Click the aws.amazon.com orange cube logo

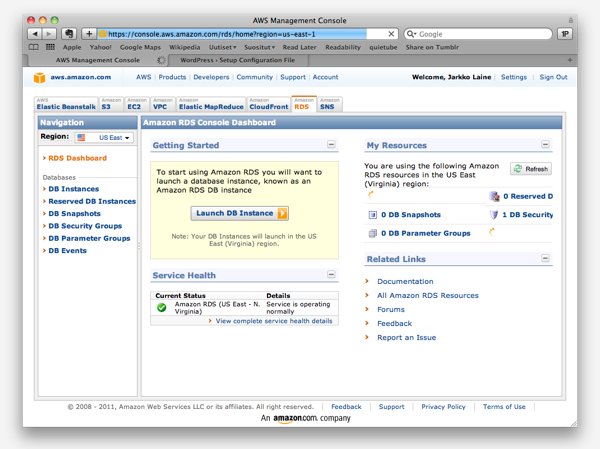pyautogui.click(x=39, y=77)
